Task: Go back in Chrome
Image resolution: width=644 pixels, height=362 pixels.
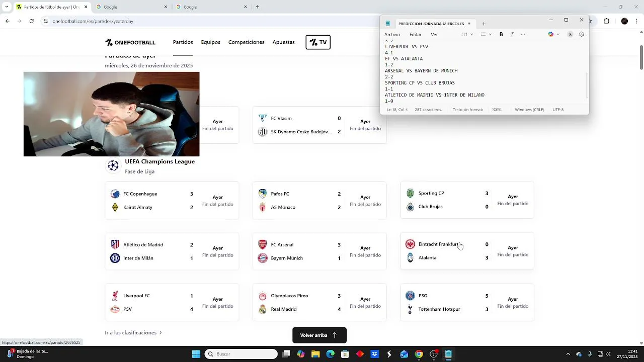Action: point(7,21)
